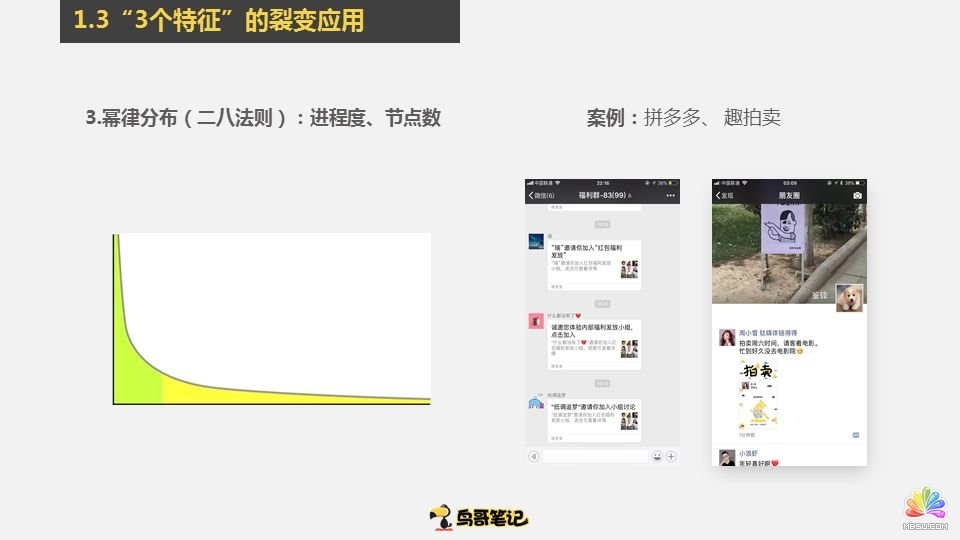Tap the cloud avatar of 低调追梦
Screen dimensions: 960x540
(536, 403)
